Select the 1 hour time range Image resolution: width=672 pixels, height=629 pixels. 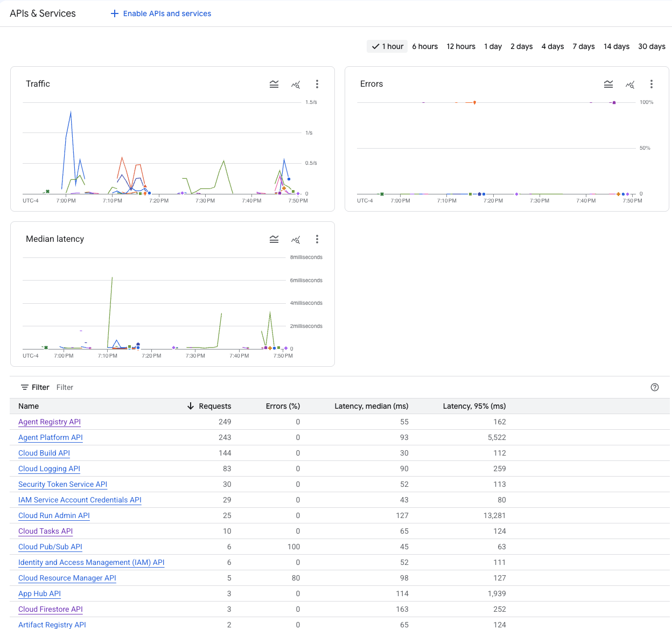pos(387,46)
